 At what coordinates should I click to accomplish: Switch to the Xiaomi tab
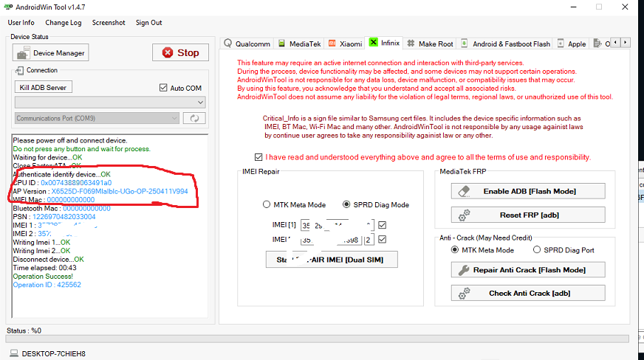click(346, 44)
